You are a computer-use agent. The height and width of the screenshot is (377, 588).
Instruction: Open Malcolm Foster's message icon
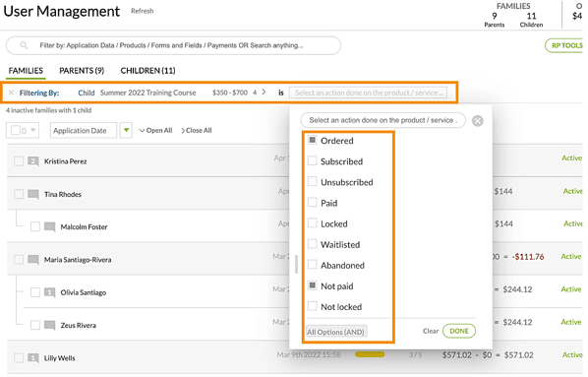click(50, 227)
